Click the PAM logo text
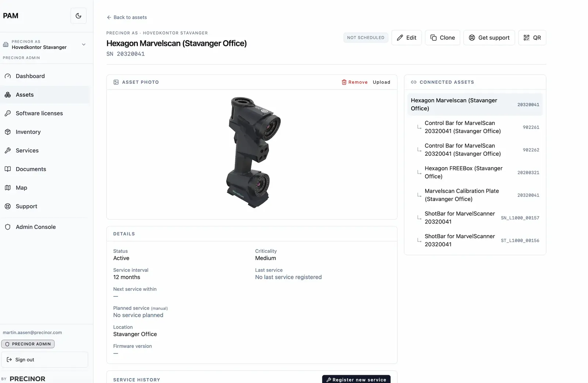Viewport: 588px width, 383px height. [11, 16]
